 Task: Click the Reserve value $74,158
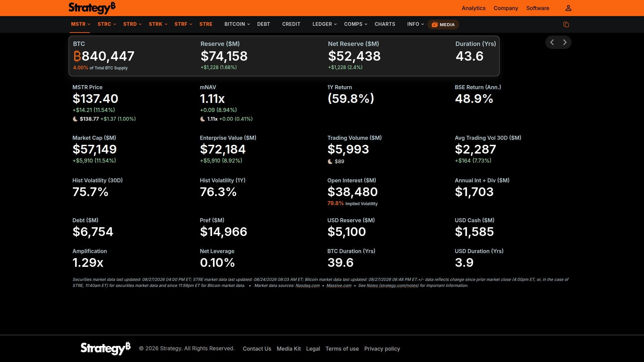click(224, 56)
